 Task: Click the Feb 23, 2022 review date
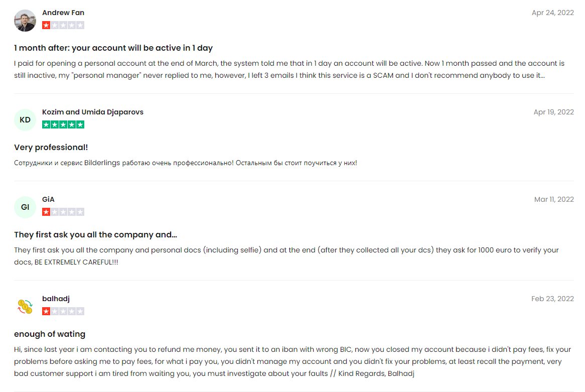pos(552,299)
